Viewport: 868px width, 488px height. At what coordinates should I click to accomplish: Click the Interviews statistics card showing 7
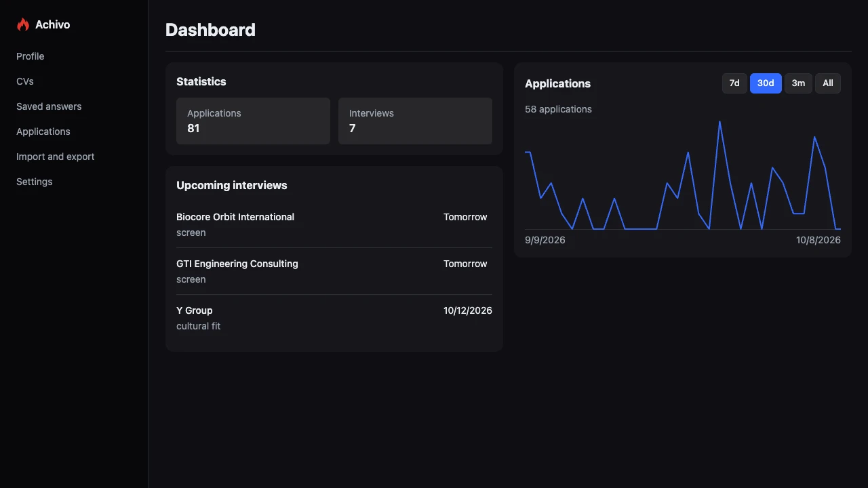[x=415, y=121]
